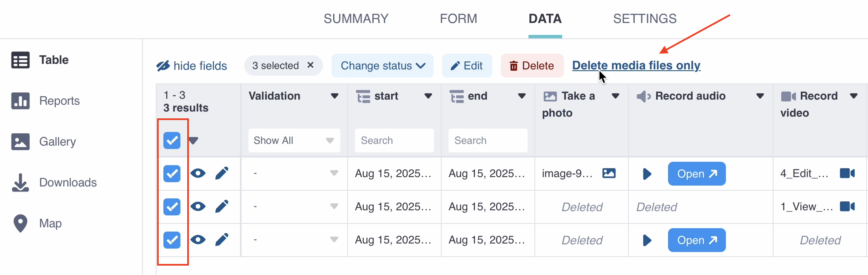868x275 pixels.
Task: Deselect the first submission row checkbox
Action: tap(172, 174)
